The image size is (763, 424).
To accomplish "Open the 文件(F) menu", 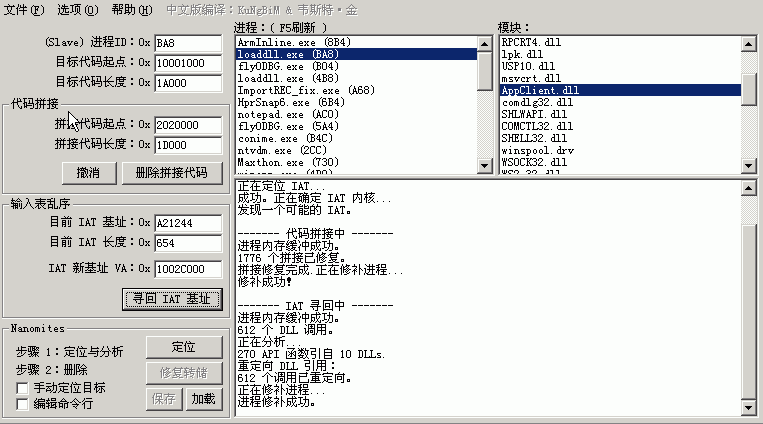I will click(24, 10).
